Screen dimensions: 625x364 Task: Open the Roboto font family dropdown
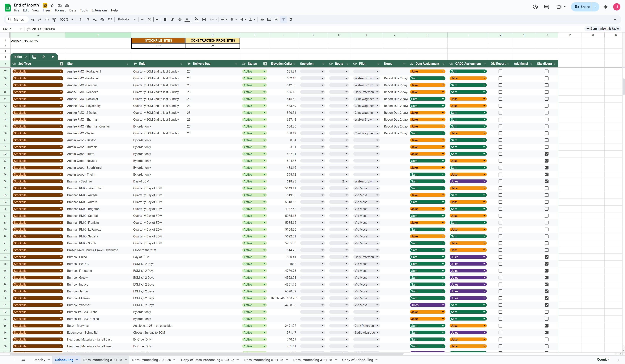pos(126,20)
